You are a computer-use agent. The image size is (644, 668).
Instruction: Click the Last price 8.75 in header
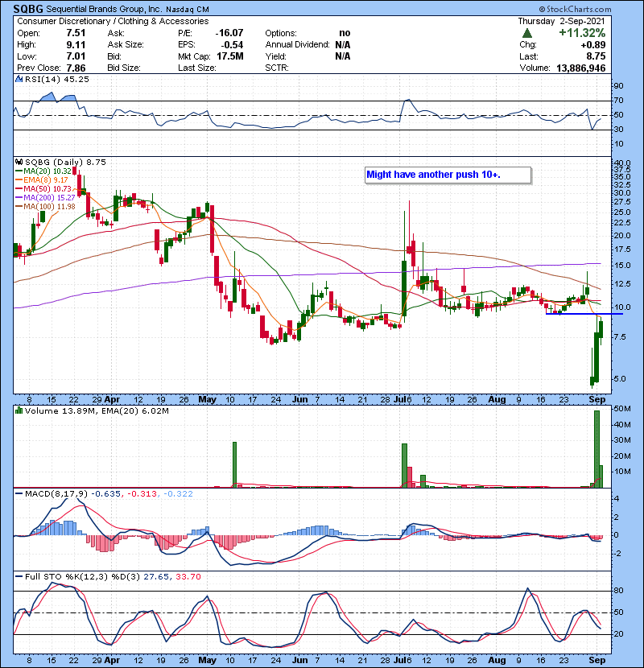coord(596,56)
